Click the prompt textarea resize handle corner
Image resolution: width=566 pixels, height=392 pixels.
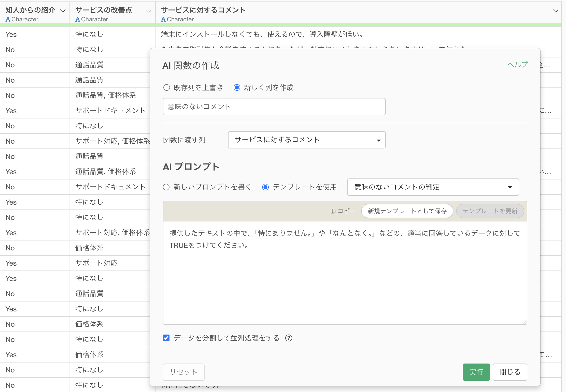[525, 322]
